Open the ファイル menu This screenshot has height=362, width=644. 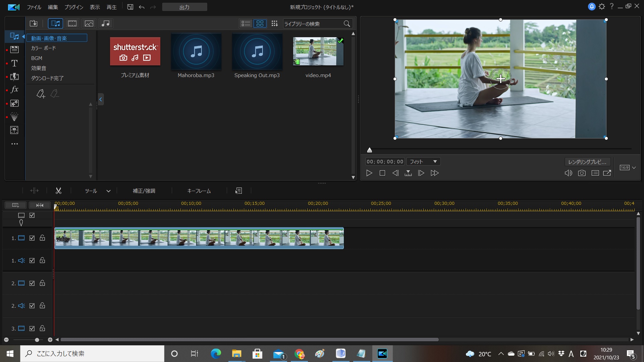pos(34,7)
